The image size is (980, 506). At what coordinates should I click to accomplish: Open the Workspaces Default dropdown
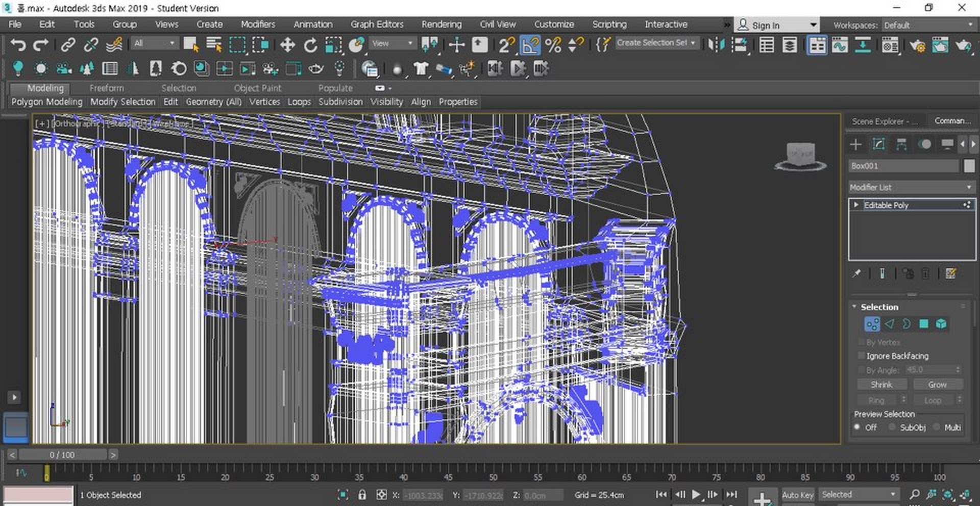coord(927,25)
